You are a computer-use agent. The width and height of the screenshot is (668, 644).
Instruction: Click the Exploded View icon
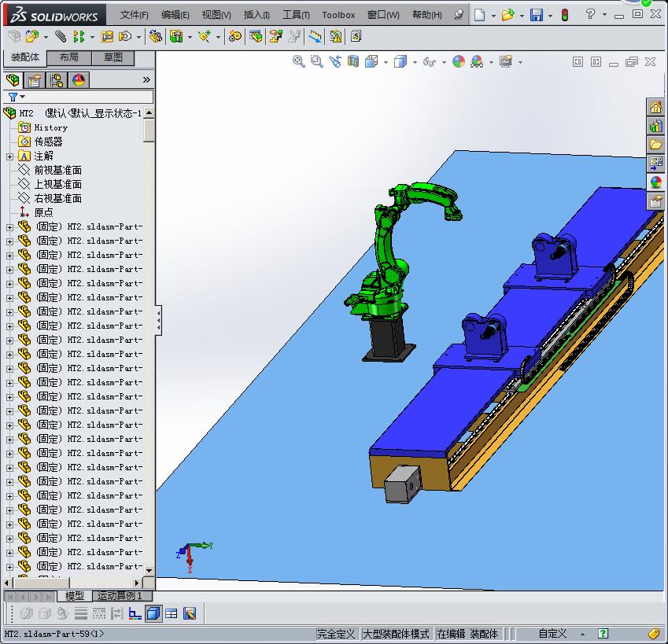(x=275, y=37)
